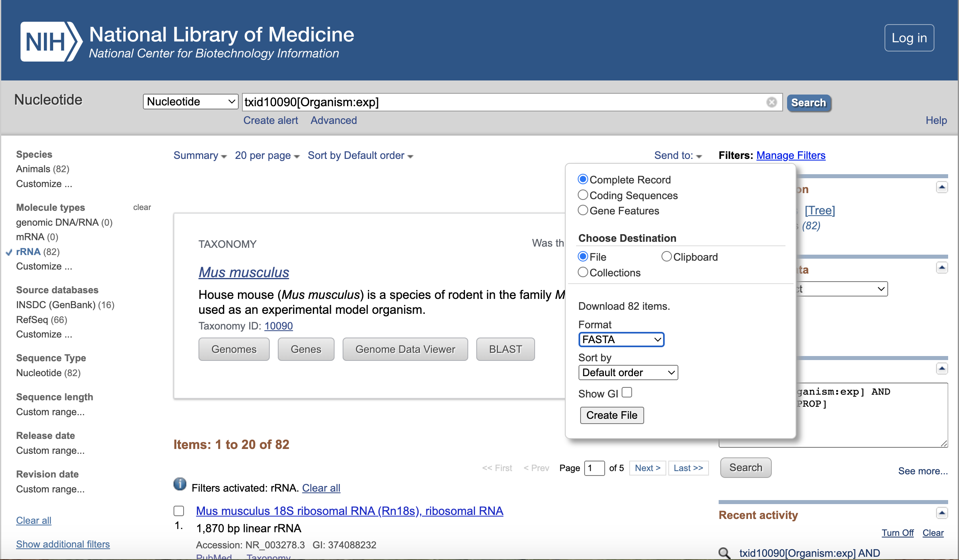Open Taxonomy ID 10090 link
Image resolution: width=959 pixels, height=560 pixels.
(x=278, y=326)
